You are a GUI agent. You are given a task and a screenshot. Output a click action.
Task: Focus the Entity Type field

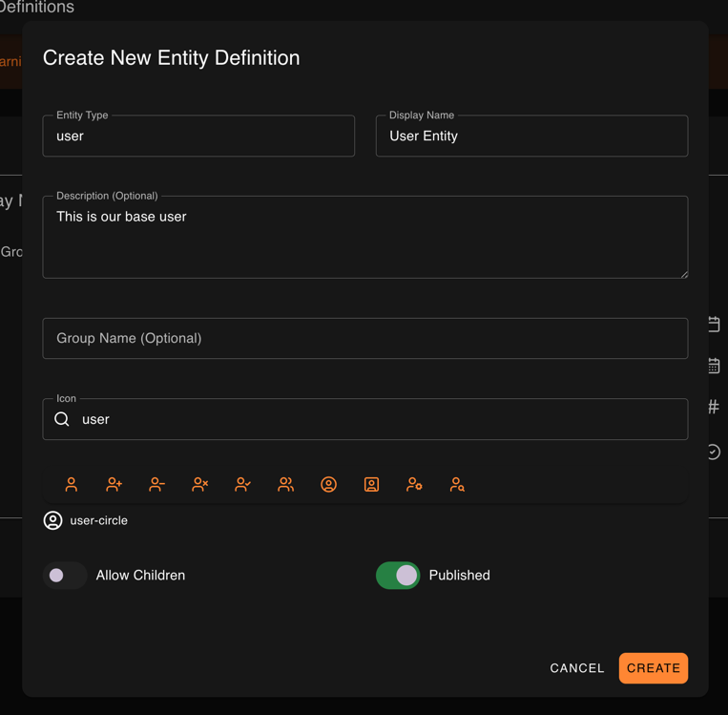pyautogui.click(x=198, y=136)
